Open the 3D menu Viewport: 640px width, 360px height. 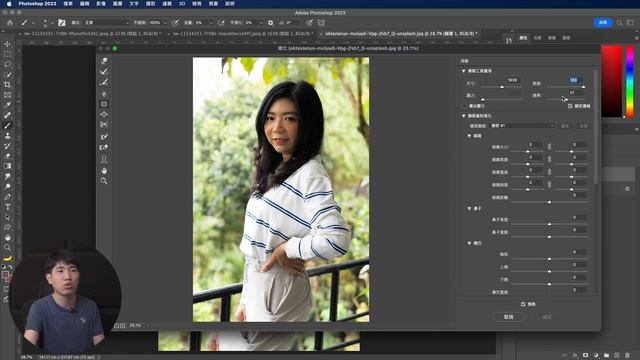click(182, 4)
